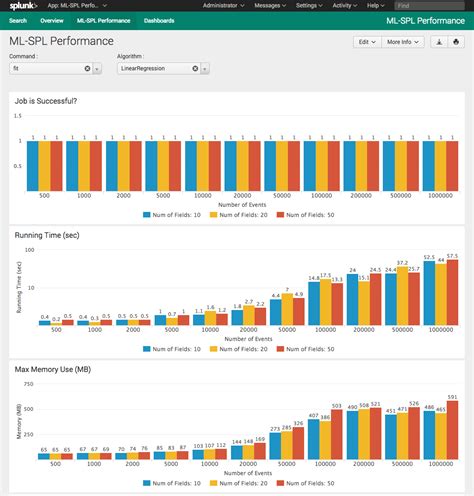Image resolution: width=474 pixels, height=496 pixels.
Task: Go to the Search tab
Action: tap(18, 21)
